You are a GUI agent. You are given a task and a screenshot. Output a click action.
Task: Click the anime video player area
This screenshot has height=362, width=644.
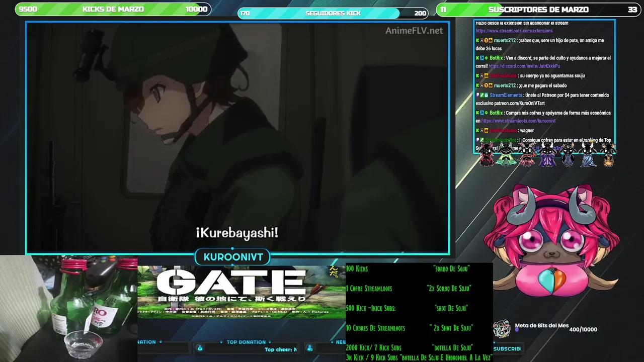237,137
